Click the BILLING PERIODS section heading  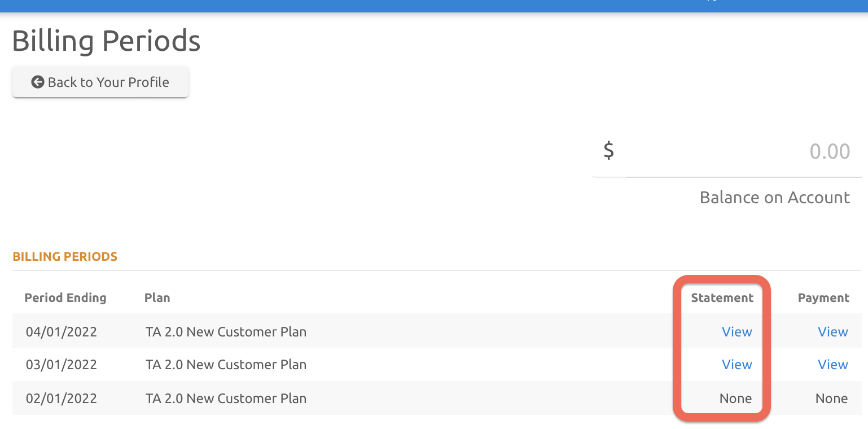tap(64, 256)
